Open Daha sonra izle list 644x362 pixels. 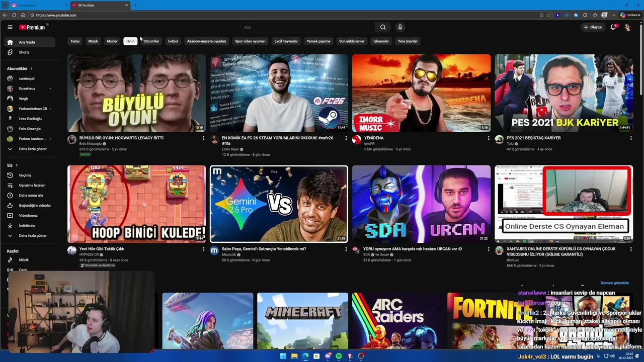tap(30, 196)
